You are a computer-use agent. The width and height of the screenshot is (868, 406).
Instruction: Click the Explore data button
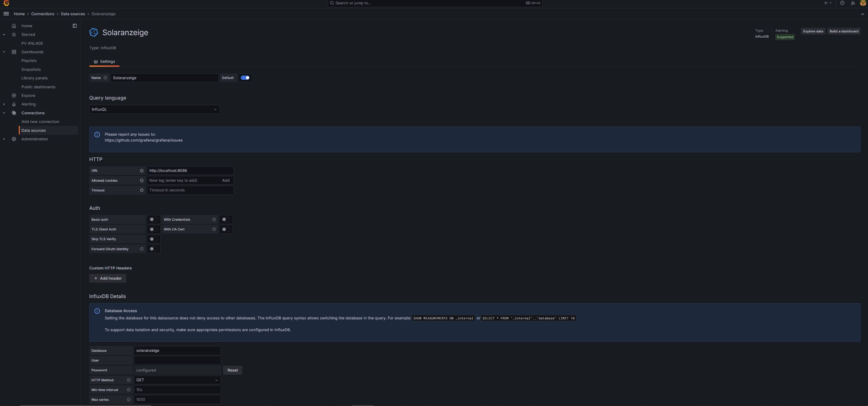[x=813, y=31]
